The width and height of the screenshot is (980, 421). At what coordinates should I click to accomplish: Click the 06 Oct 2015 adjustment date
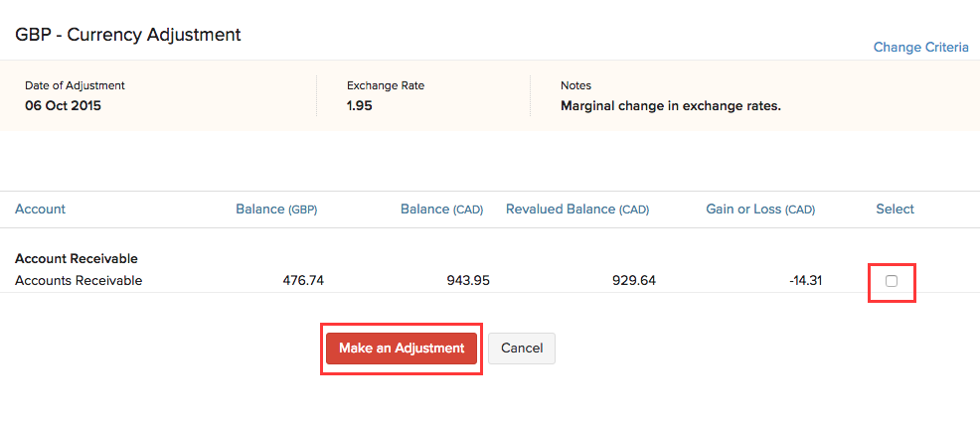63,105
